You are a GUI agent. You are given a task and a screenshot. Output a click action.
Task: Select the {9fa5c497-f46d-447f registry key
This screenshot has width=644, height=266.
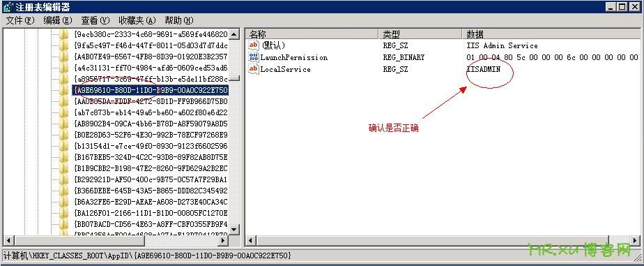click(151, 45)
